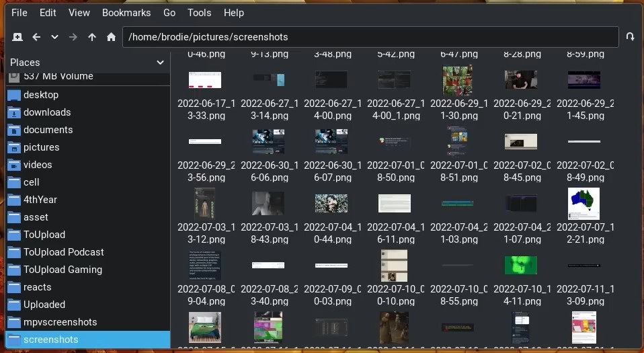
Task: Open the videos folder in Places
Action: 88,165
